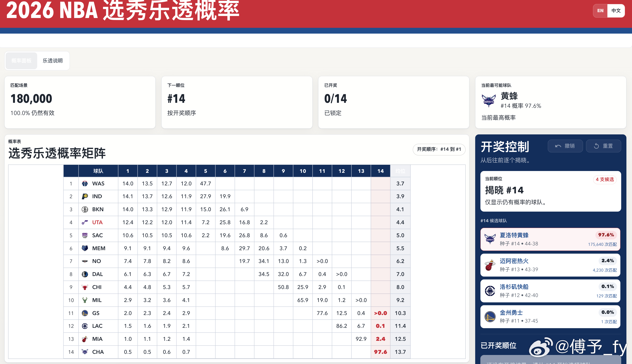
Task: Click the LAC team logo in table
Action: click(85, 326)
